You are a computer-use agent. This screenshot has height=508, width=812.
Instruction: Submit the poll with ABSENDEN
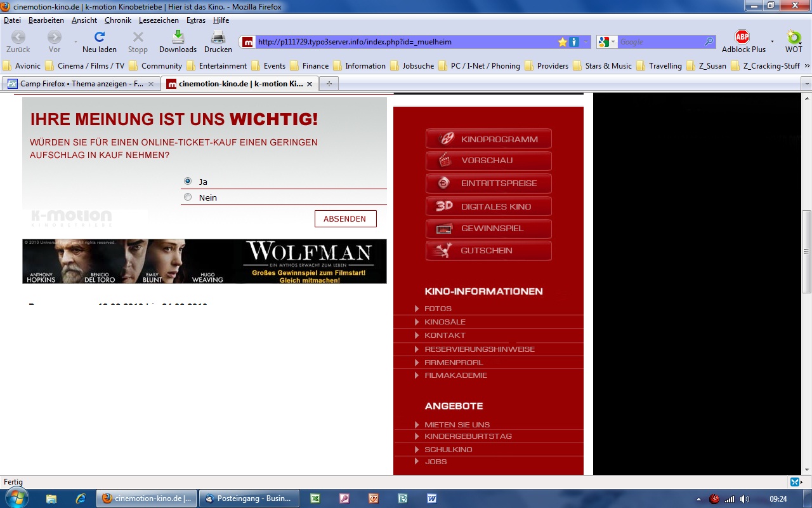pyautogui.click(x=345, y=218)
